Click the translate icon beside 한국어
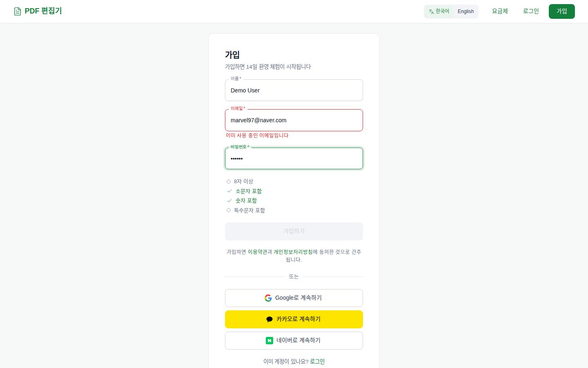Image resolution: width=588 pixels, height=368 pixels. click(x=431, y=11)
